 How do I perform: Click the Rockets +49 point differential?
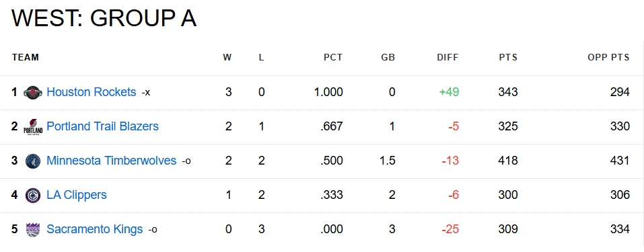pos(449,92)
